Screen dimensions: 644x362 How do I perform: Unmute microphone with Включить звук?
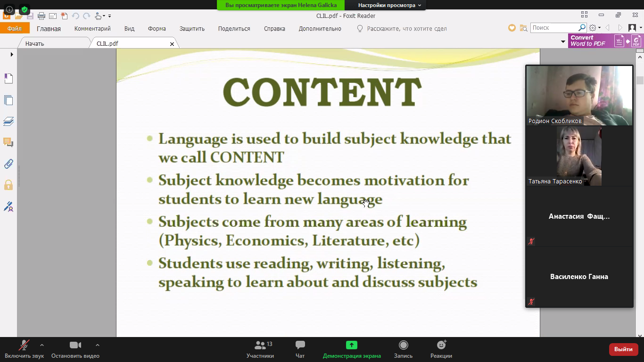24,349
